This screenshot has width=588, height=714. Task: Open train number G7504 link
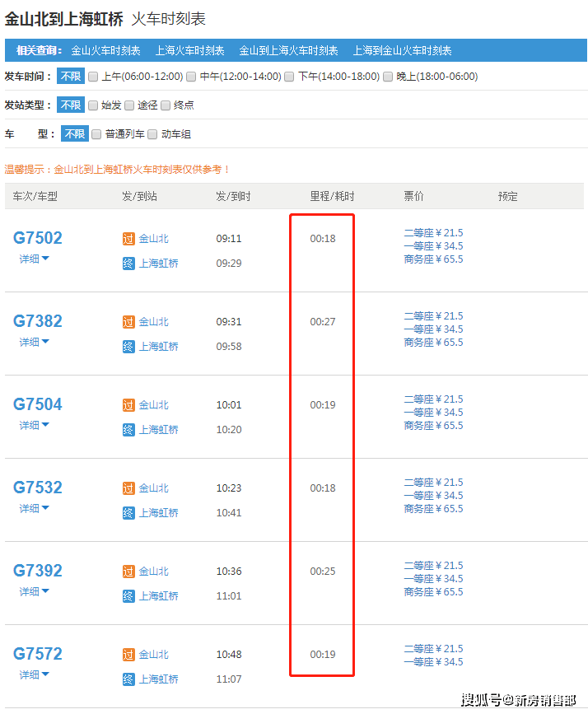point(38,404)
